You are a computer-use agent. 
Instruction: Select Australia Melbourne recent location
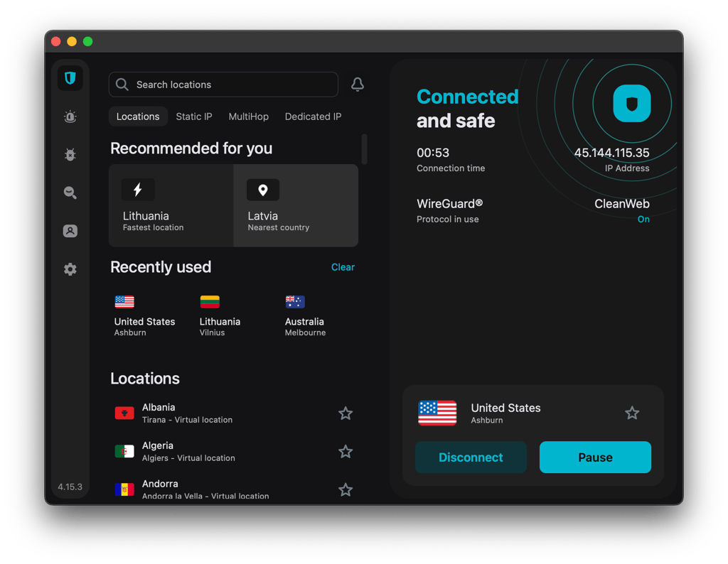tap(305, 315)
